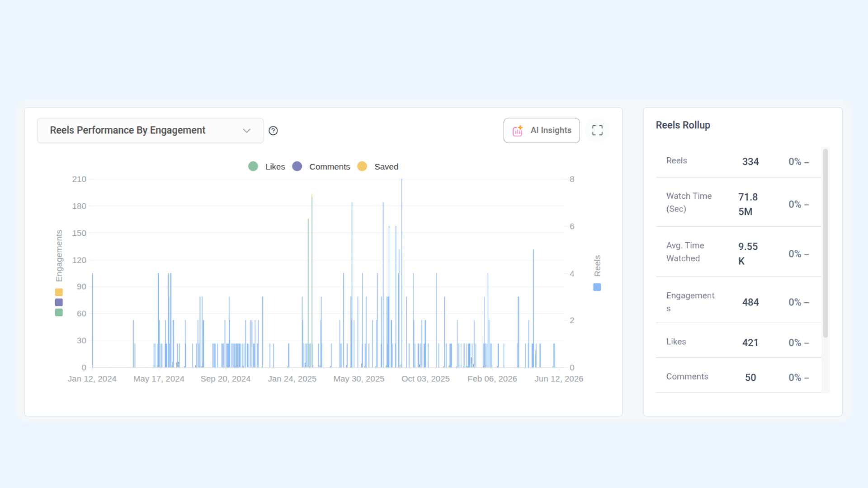
Task: Click the Oct 03, 2025 axis label
Action: point(425,379)
